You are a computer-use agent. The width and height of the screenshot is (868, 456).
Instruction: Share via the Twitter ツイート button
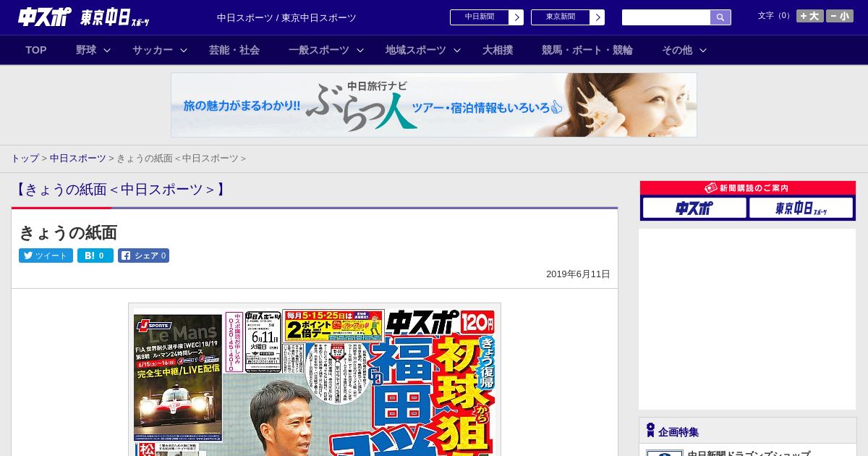click(46, 256)
